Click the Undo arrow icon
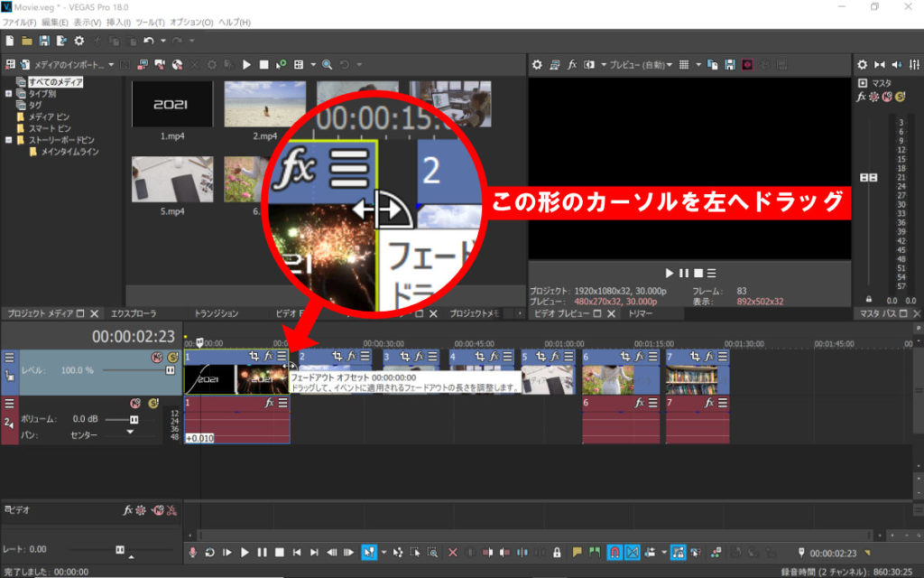This screenshot has width=924, height=578. tap(148, 41)
